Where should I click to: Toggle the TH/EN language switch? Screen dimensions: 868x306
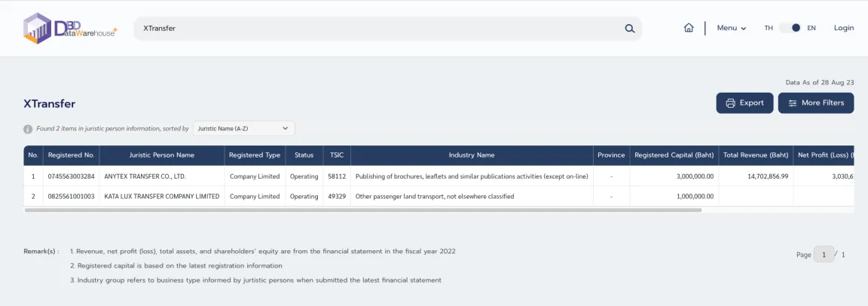click(x=790, y=28)
